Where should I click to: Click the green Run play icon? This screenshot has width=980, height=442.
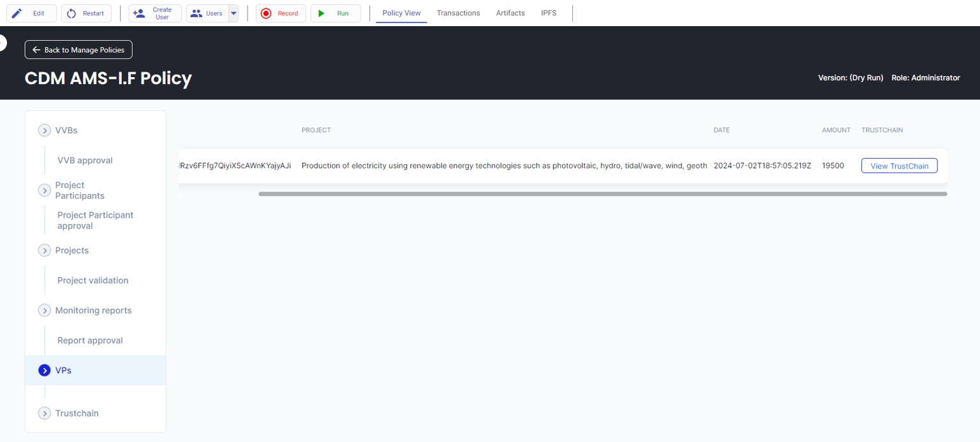click(x=322, y=13)
